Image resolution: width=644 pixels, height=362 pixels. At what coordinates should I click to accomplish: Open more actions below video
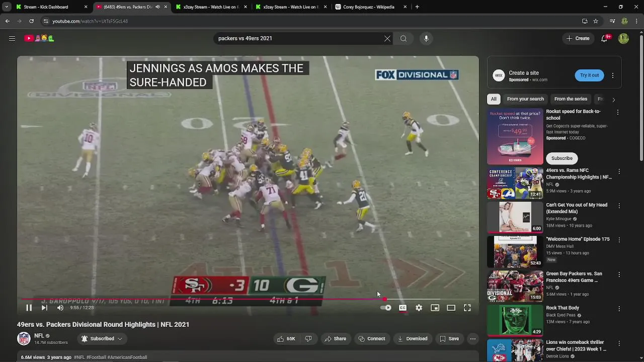[472, 339]
